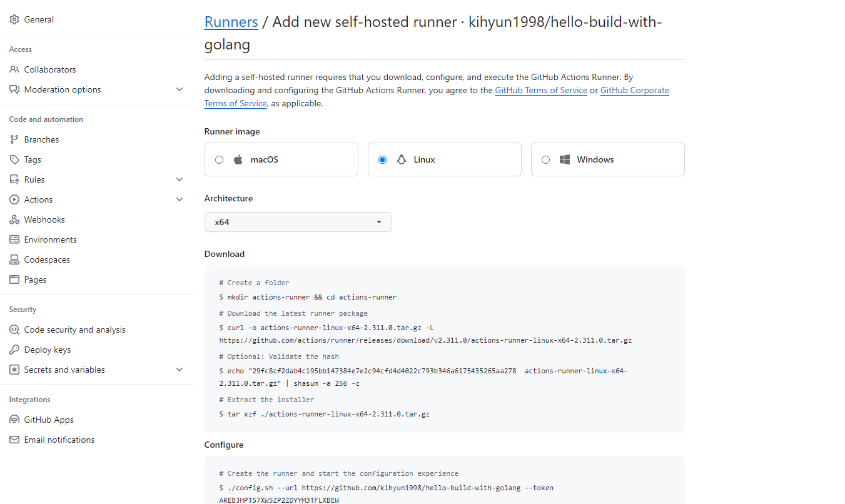Click the Linux penguin logo
845x504 pixels.
click(401, 159)
